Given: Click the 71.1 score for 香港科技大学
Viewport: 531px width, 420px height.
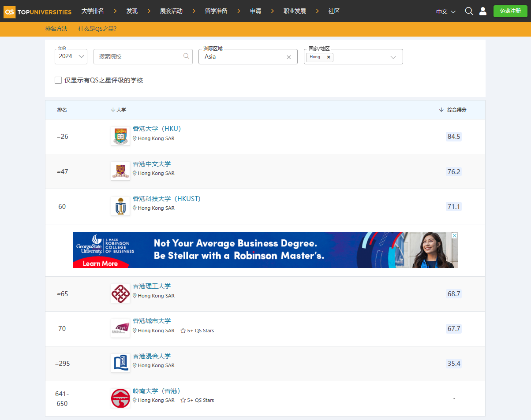Looking at the screenshot, I should coord(454,206).
